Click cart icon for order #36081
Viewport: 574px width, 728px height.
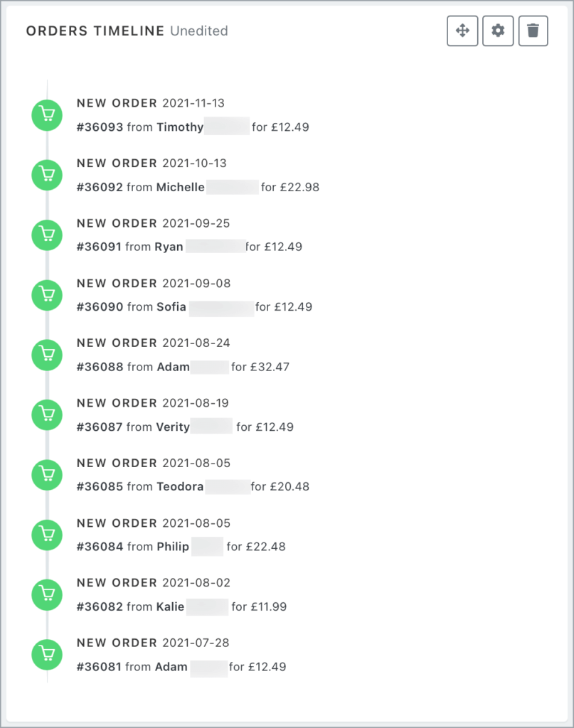point(48,655)
